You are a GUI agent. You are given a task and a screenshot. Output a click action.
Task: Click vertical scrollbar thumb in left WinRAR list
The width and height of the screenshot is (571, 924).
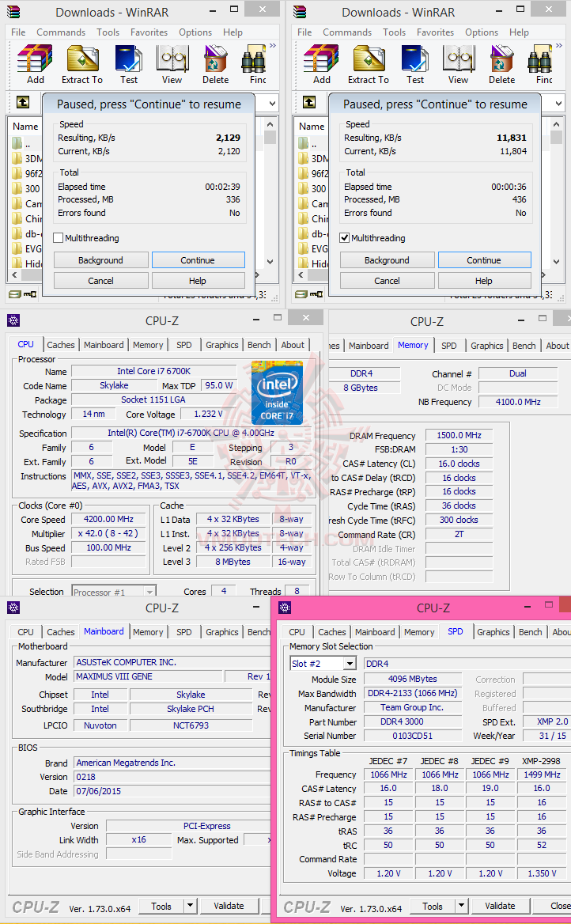tap(270, 138)
